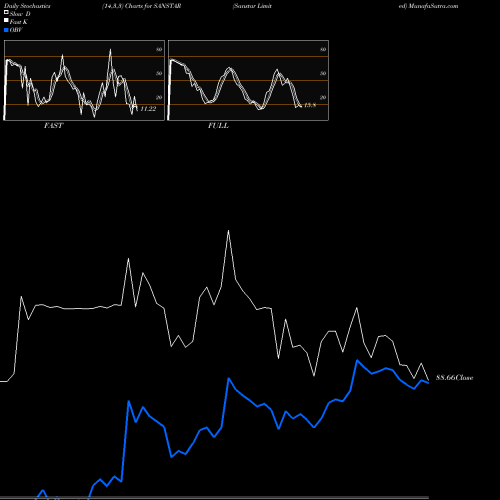
Task: Click the 88.66 Close price label
Action: pyautogui.click(x=455, y=378)
